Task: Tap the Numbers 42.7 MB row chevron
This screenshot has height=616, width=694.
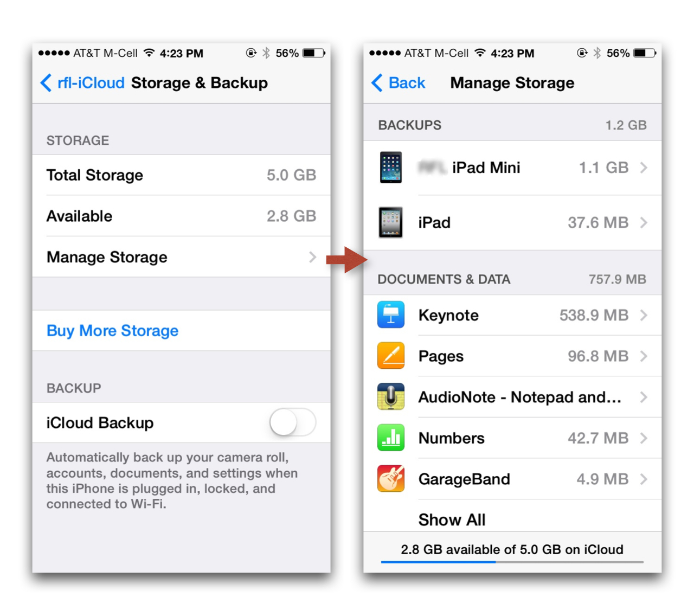Action: [644, 438]
